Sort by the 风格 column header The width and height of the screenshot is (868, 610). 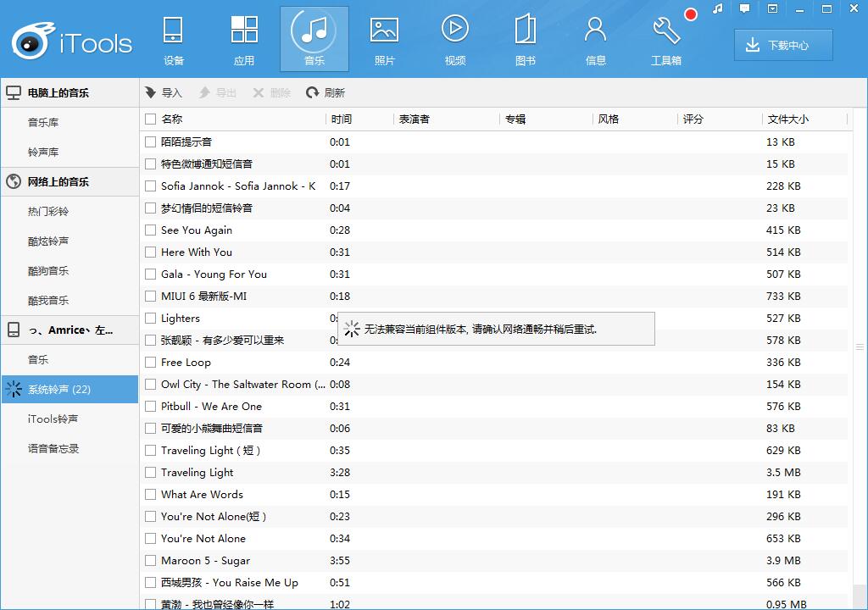tap(608, 119)
